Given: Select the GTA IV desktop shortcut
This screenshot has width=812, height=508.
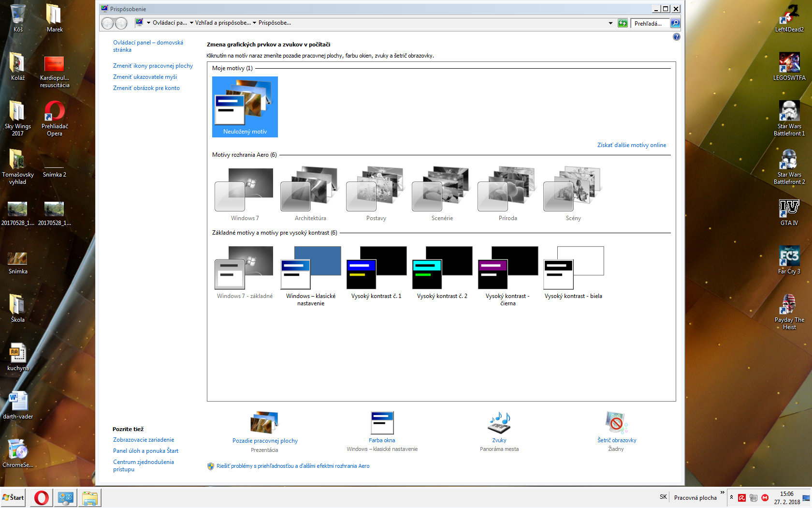Looking at the screenshot, I should pyautogui.click(x=789, y=211).
